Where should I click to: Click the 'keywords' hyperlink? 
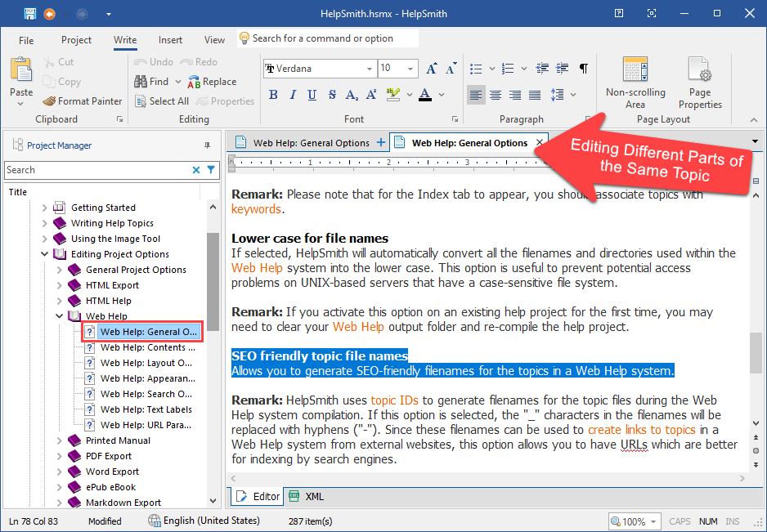click(256, 209)
